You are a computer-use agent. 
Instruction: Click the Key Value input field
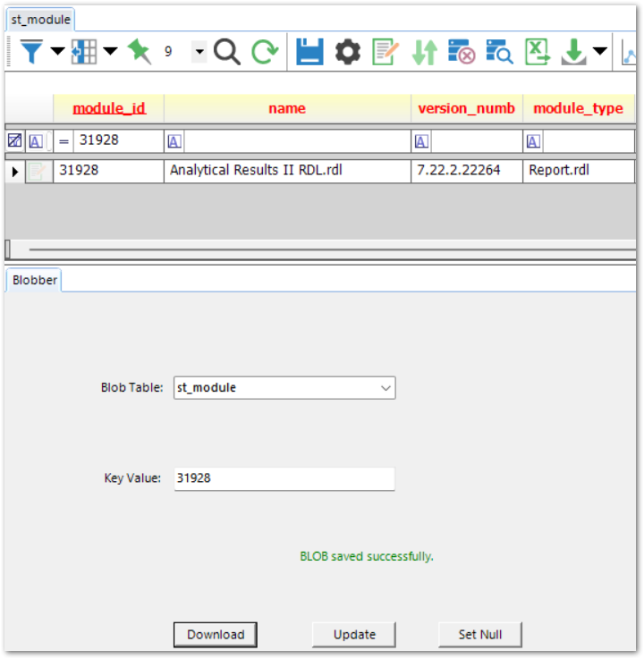[284, 478]
